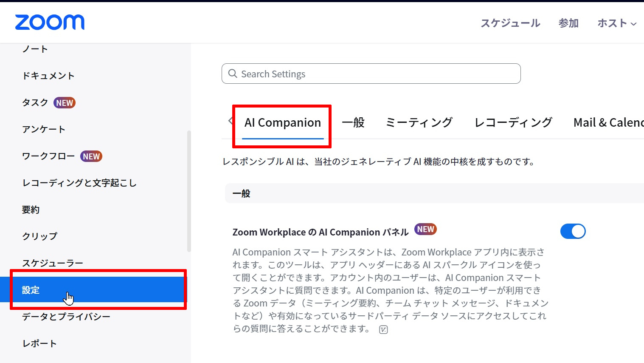Open 設定 in the sidebar
Viewport: 644px width, 363px height.
(31, 290)
